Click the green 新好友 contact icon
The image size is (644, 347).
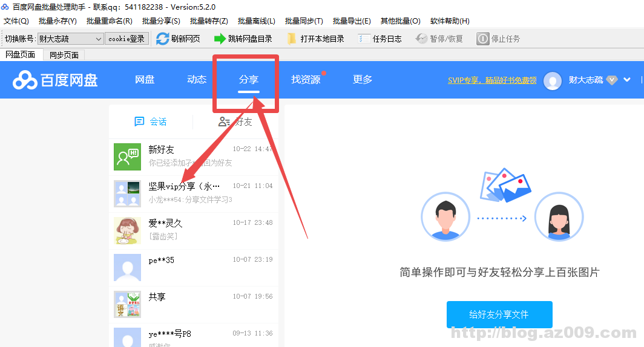[x=127, y=157]
